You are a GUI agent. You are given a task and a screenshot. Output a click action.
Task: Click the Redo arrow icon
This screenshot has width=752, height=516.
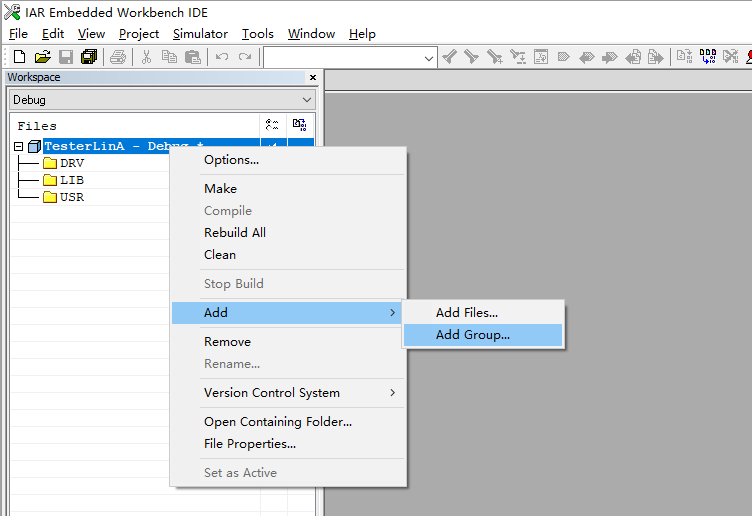tap(245, 57)
